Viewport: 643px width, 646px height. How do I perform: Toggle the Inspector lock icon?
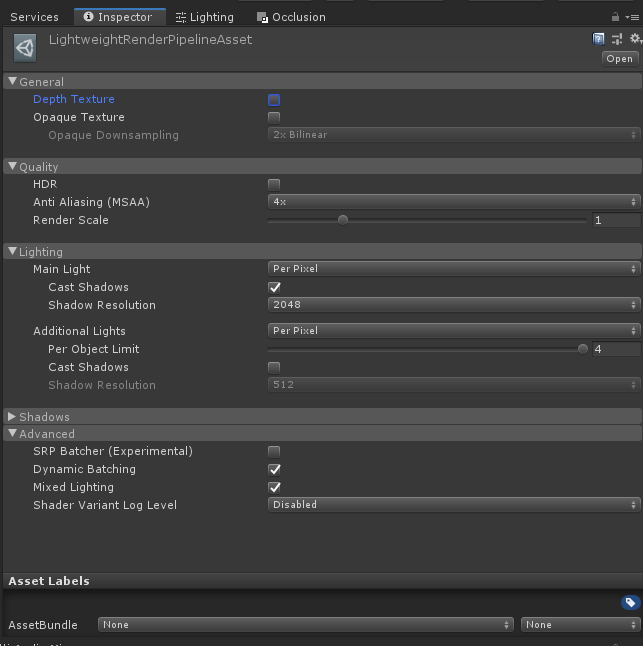(x=615, y=17)
